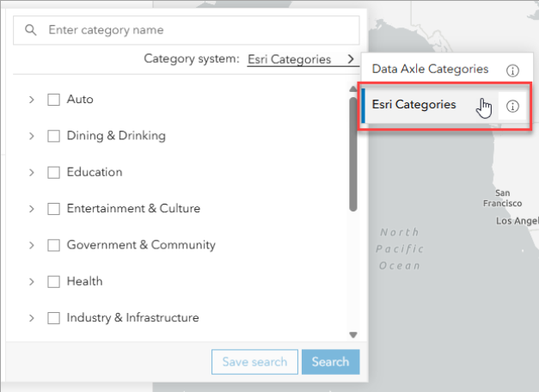Viewport: 539px width, 392px height.
Task: Expand the Entertainment & Culture category
Action: point(32,209)
